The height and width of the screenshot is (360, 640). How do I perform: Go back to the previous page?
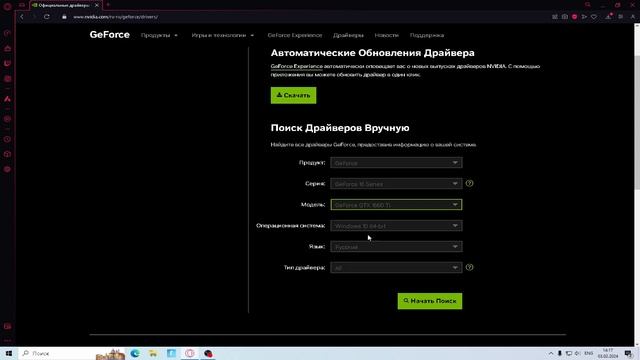22,17
